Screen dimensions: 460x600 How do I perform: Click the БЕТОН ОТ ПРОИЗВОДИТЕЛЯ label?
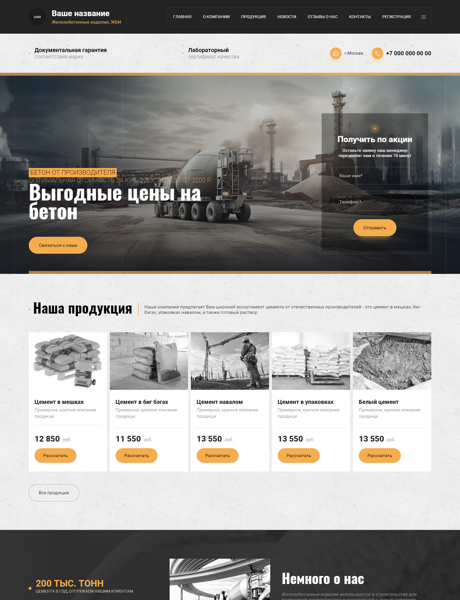tap(73, 173)
